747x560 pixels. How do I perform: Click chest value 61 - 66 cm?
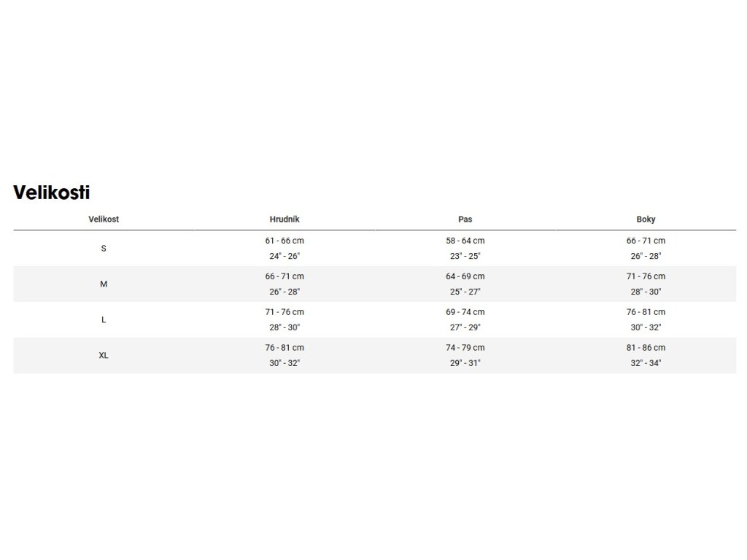pos(285,241)
